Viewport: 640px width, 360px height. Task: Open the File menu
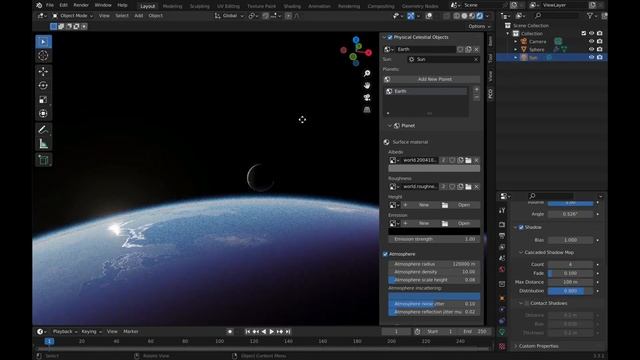pos(50,5)
